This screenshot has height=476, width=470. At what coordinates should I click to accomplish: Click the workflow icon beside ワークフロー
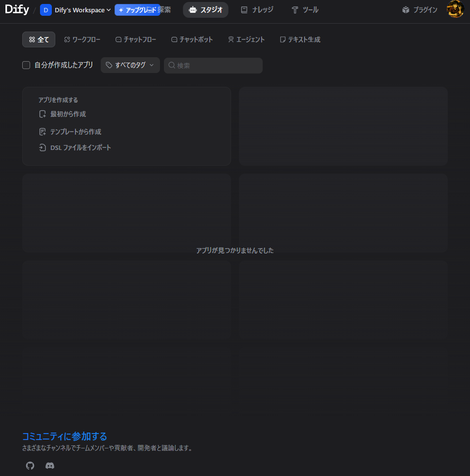(x=67, y=39)
